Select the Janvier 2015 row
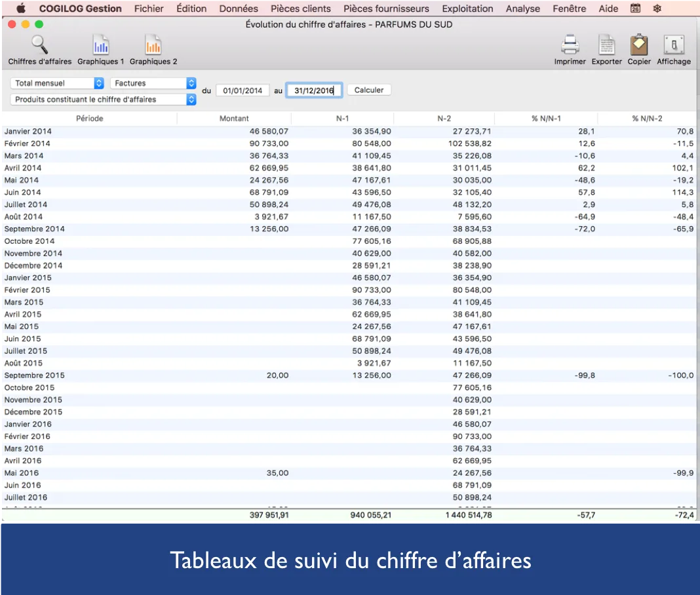 point(349,278)
